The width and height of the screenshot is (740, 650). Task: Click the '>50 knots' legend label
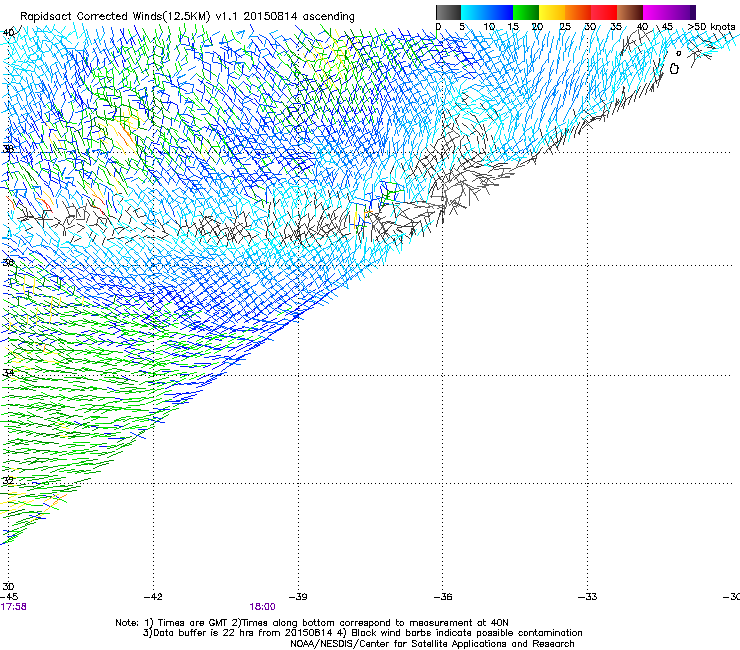click(x=711, y=27)
